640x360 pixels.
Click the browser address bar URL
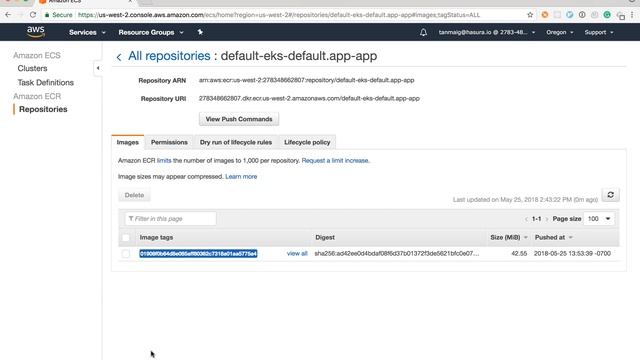tap(279, 15)
